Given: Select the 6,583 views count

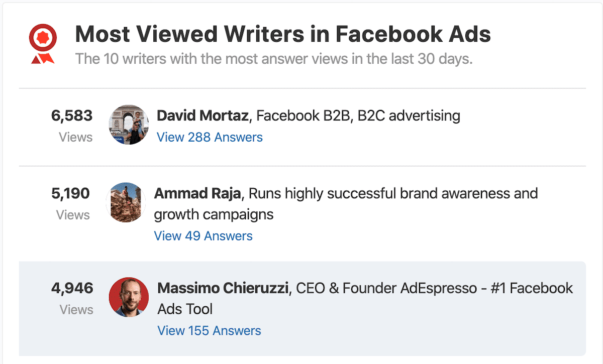Looking at the screenshot, I should pyautogui.click(x=72, y=116).
